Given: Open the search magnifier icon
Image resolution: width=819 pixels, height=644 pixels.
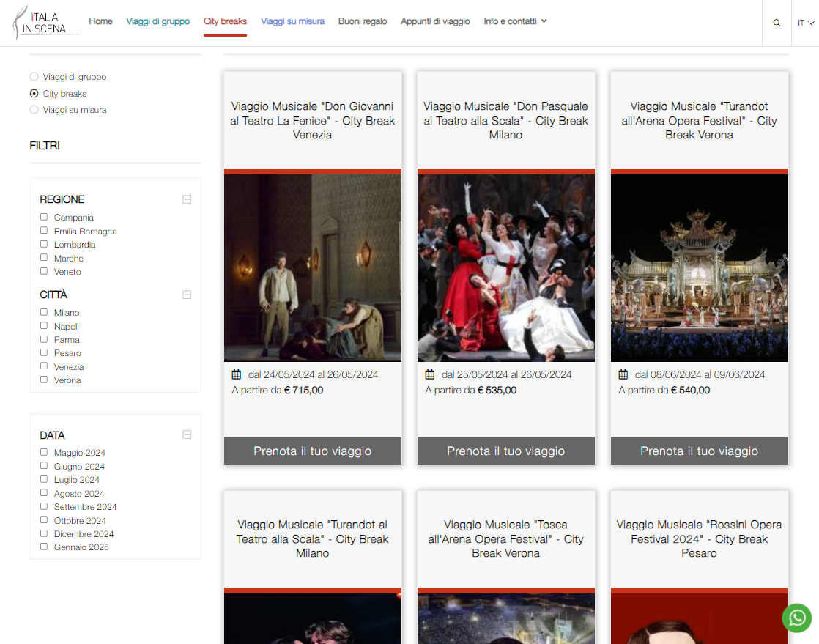Looking at the screenshot, I should click(777, 23).
